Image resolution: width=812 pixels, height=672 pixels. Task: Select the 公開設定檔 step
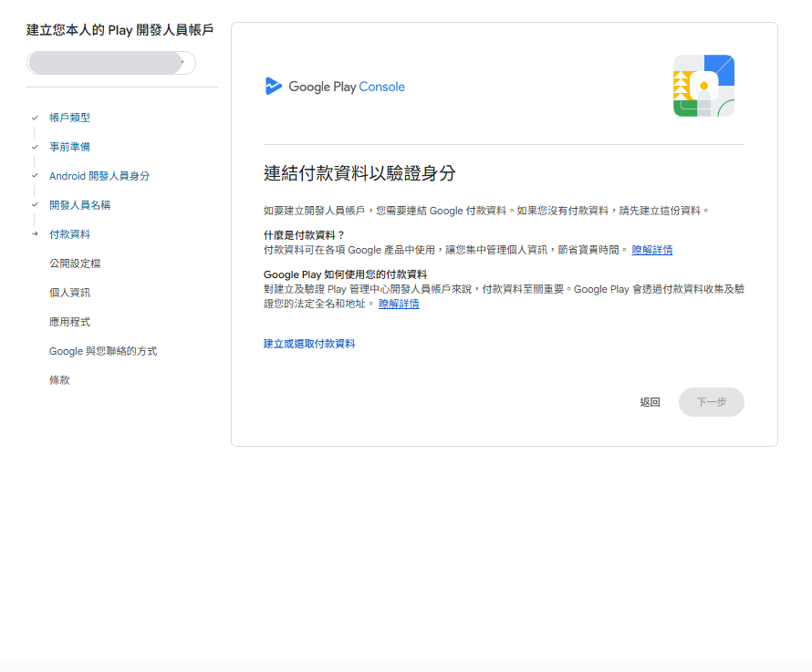click(75, 264)
